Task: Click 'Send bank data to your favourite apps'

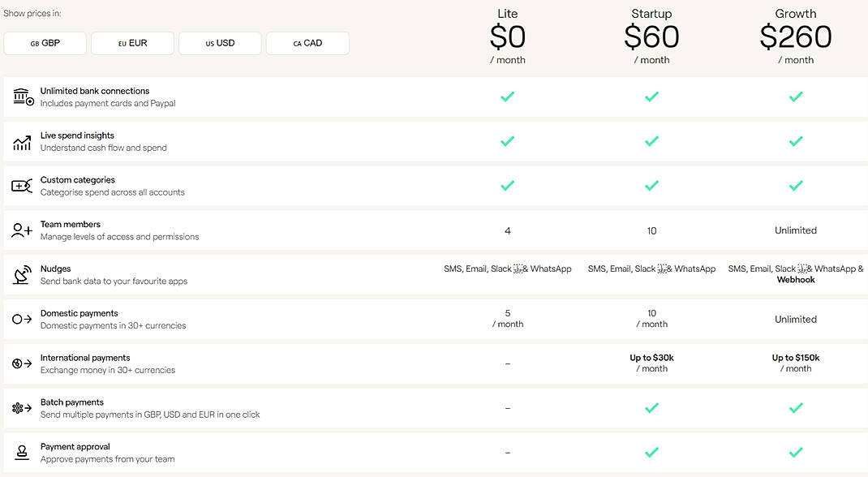Action: point(114,281)
